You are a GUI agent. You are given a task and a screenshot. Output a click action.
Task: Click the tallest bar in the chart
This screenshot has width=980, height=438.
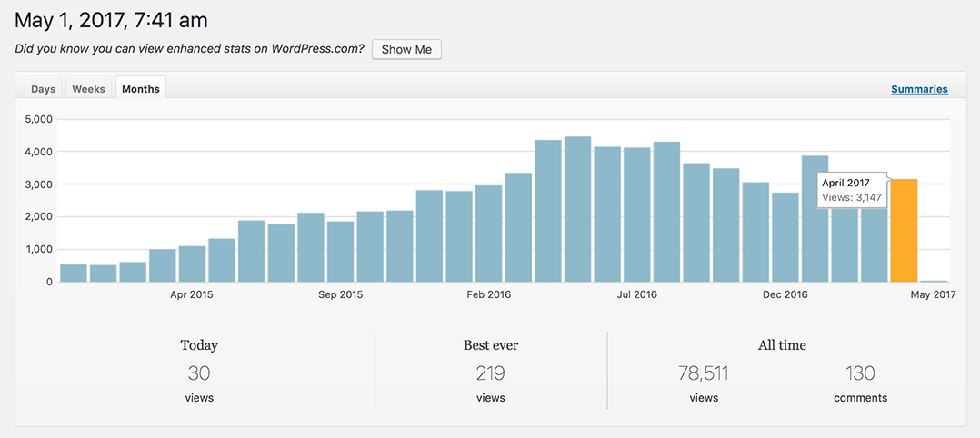577,209
